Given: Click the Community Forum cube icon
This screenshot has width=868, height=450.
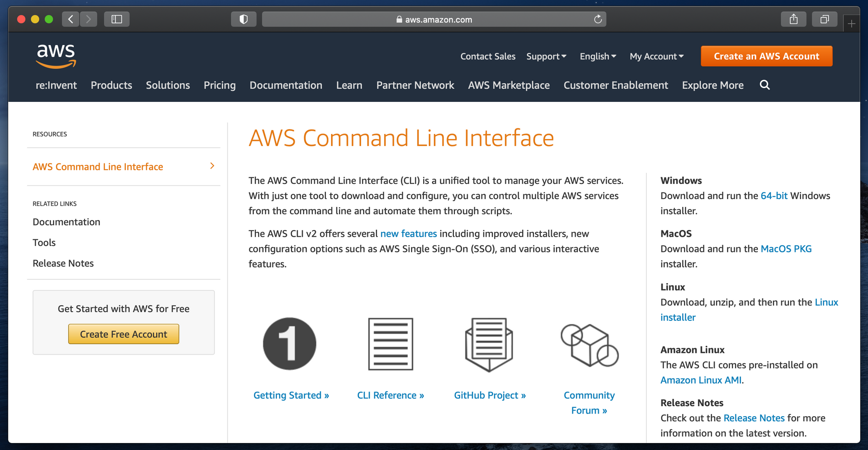Looking at the screenshot, I should pos(589,345).
